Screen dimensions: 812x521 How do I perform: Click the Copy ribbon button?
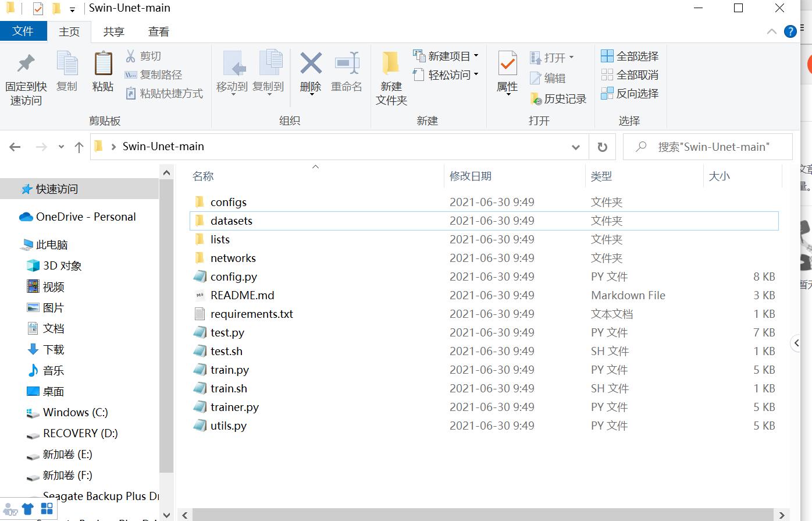tap(67, 72)
